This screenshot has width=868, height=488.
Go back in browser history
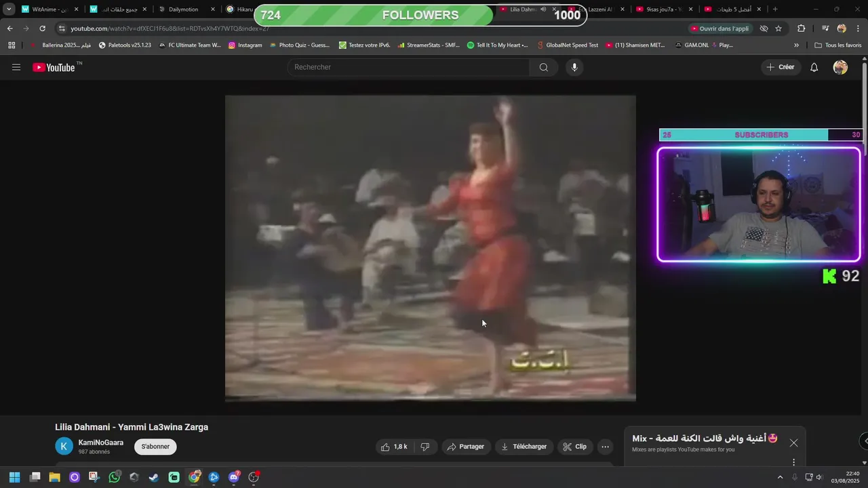(9, 28)
